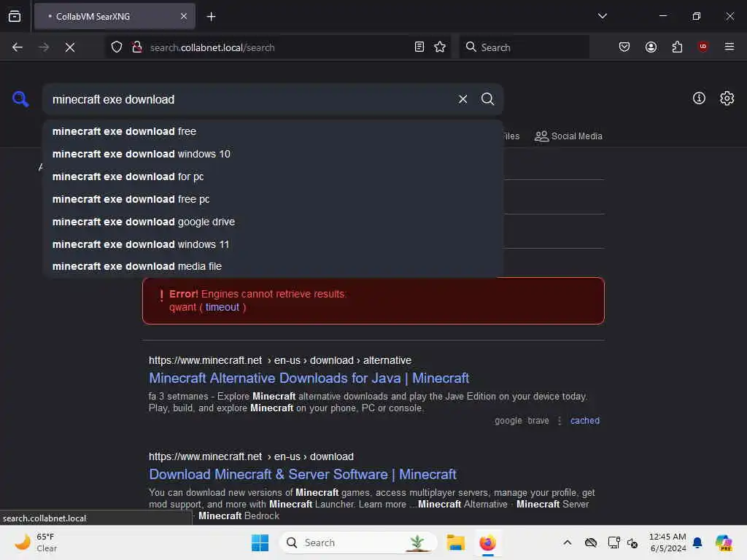This screenshot has height=560, width=747.
Task: Choose suggestion ending 'windows 11'
Action: [273, 244]
